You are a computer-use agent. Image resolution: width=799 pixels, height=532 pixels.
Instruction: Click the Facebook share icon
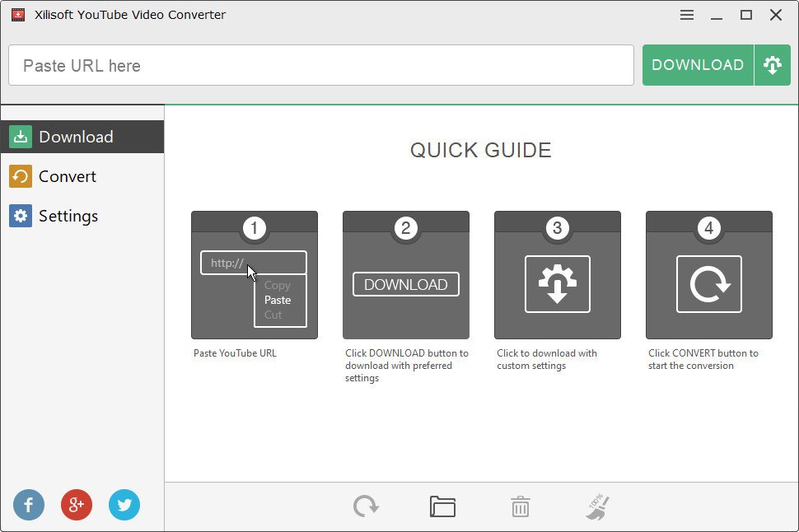[29, 505]
